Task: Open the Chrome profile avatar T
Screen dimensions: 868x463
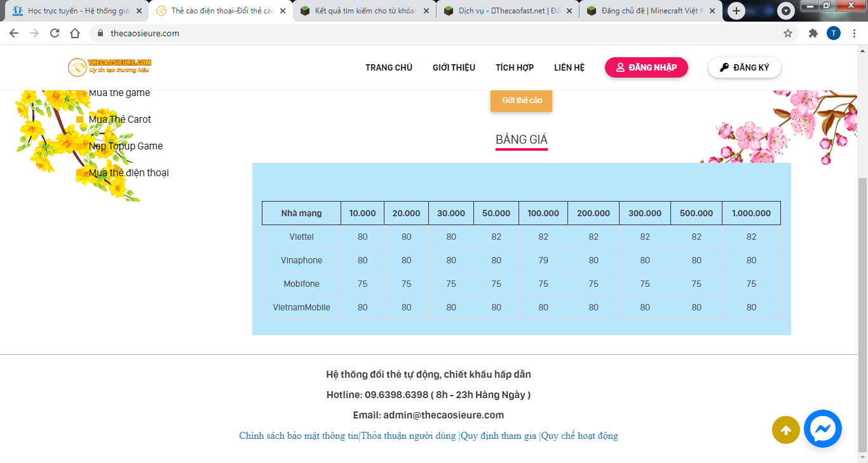Action: 834,33
